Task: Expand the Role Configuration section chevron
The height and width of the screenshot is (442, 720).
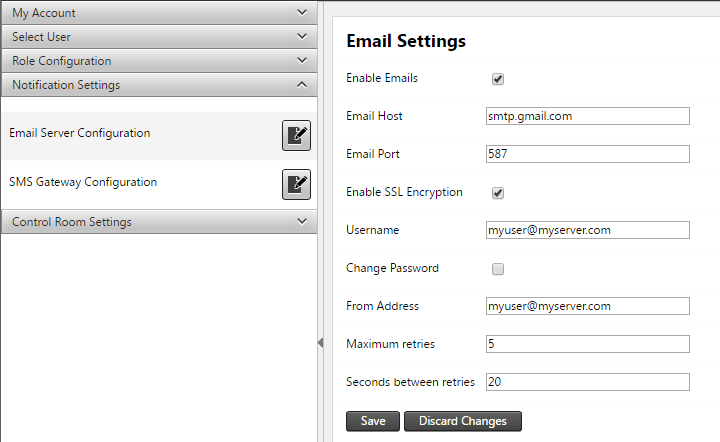Action: point(302,60)
